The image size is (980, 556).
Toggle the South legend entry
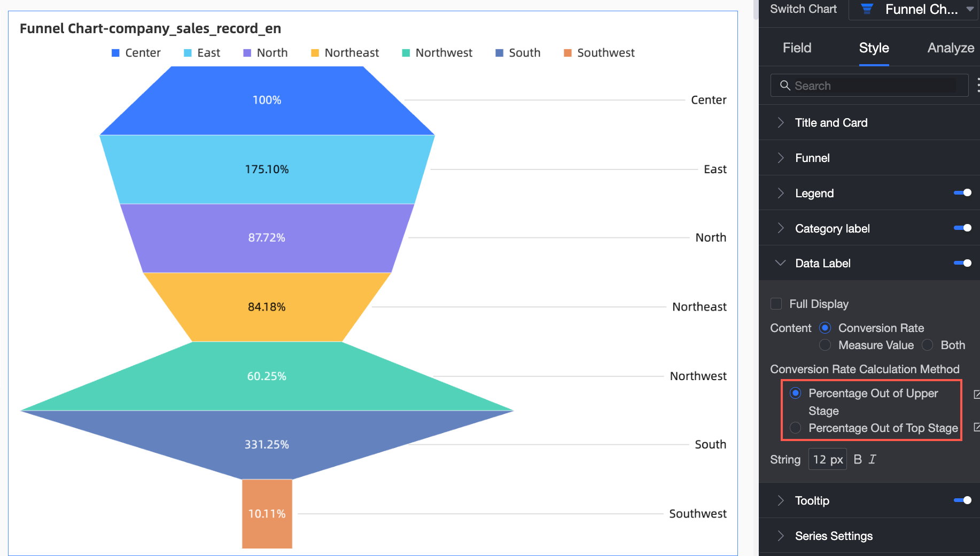518,53
